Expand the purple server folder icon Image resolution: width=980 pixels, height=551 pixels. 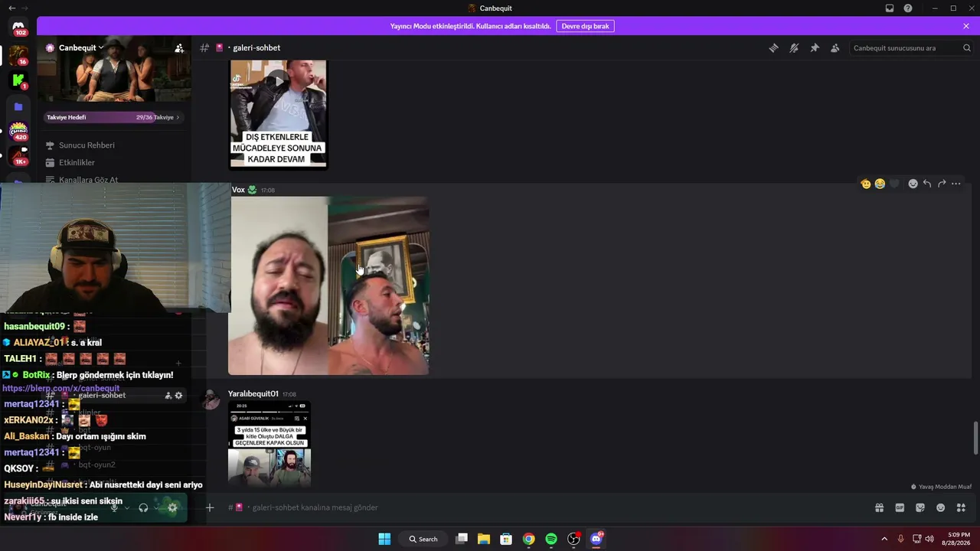pyautogui.click(x=18, y=107)
